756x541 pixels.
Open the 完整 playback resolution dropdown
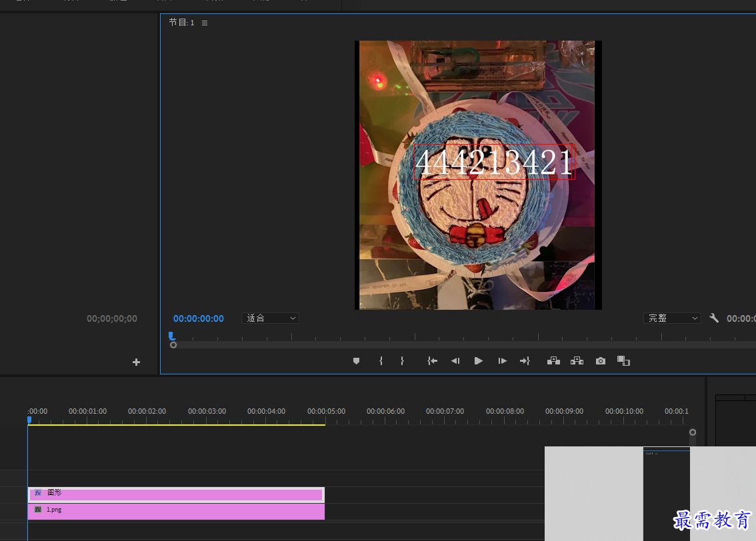pyautogui.click(x=672, y=318)
